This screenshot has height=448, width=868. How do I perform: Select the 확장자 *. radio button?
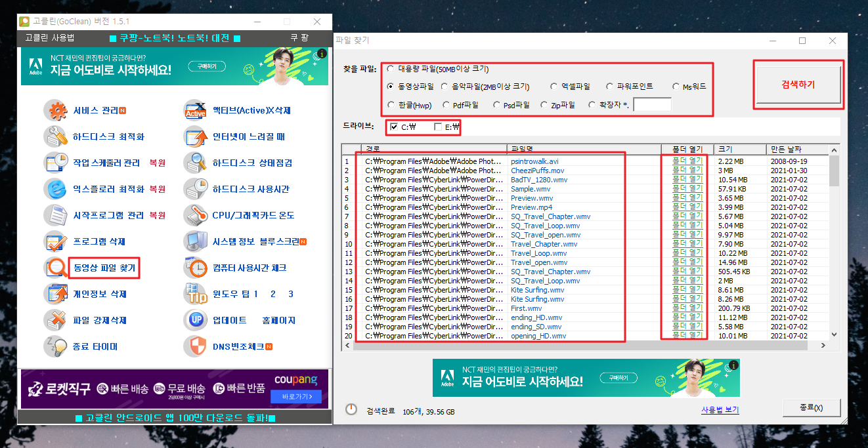pos(593,104)
